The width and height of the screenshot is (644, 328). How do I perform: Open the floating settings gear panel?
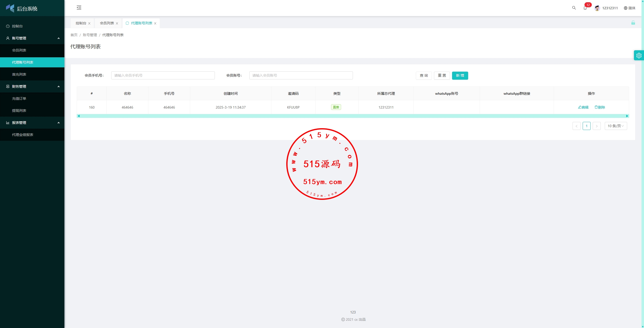coord(639,56)
